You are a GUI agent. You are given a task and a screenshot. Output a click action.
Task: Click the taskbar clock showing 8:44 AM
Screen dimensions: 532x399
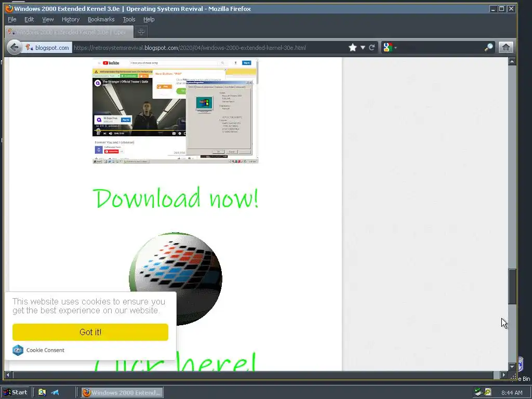(x=512, y=393)
